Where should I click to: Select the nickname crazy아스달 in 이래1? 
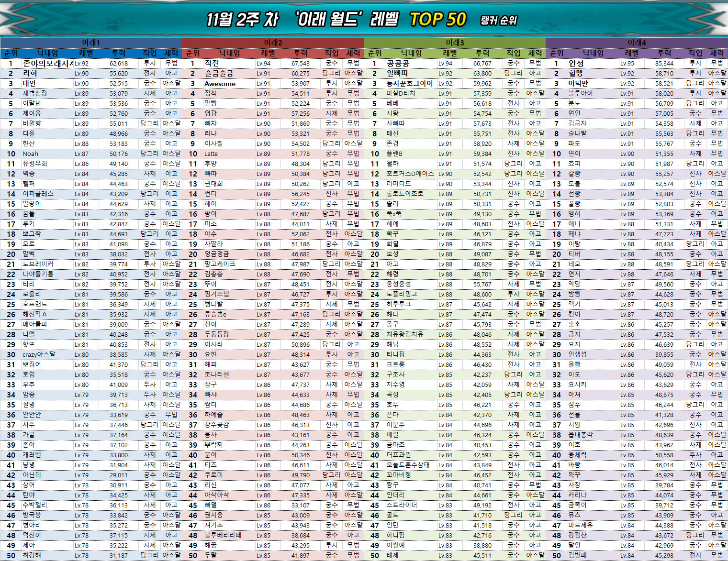(39, 355)
